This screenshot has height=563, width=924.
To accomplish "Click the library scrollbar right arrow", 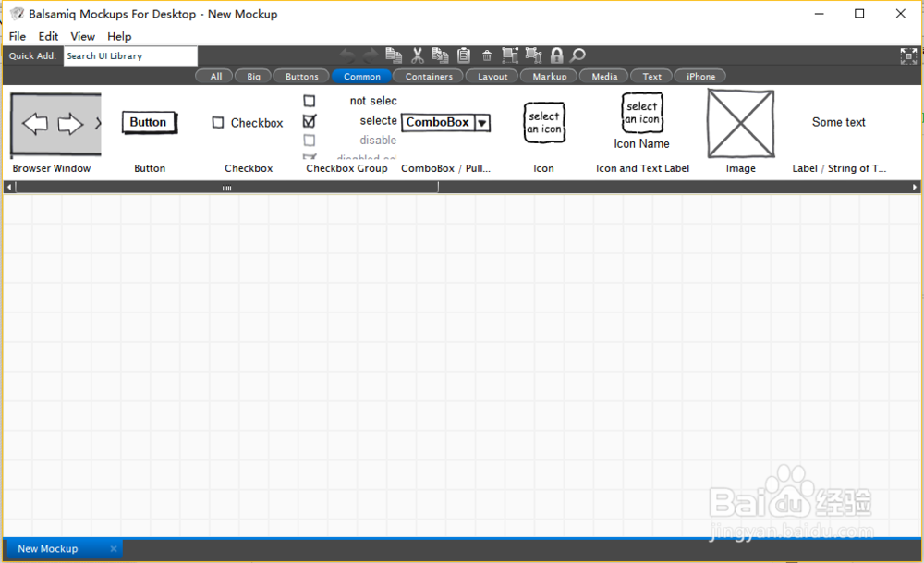I will coord(915,187).
